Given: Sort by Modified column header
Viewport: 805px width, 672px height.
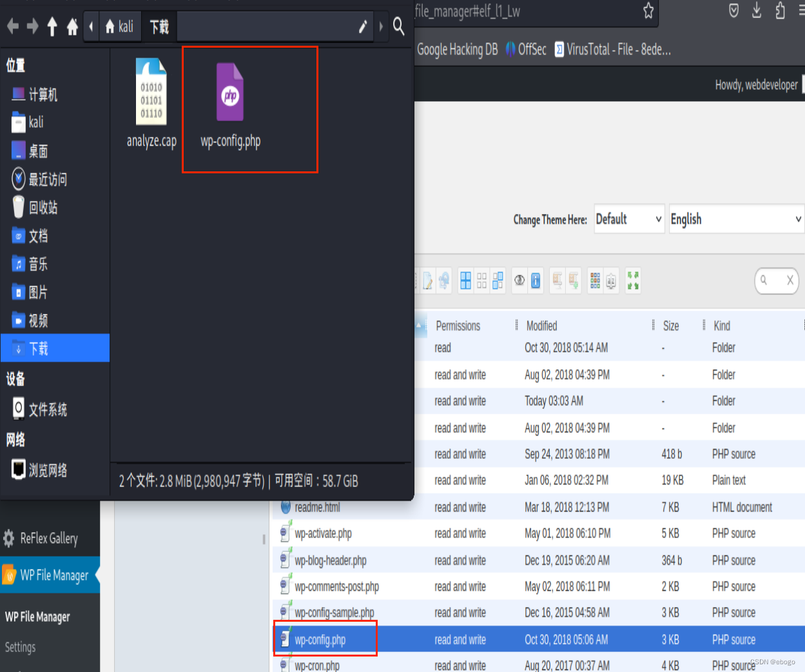Looking at the screenshot, I should (x=541, y=326).
